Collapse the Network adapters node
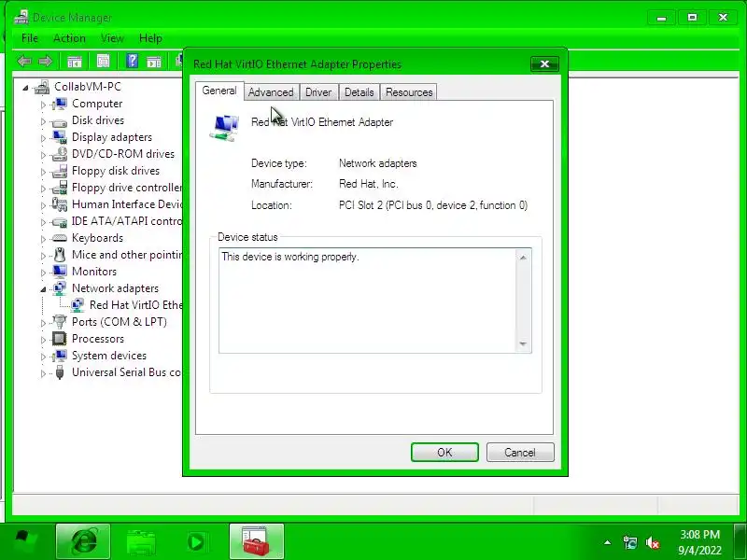Image resolution: width=747 pixels, height=560 pixels. 43,289
